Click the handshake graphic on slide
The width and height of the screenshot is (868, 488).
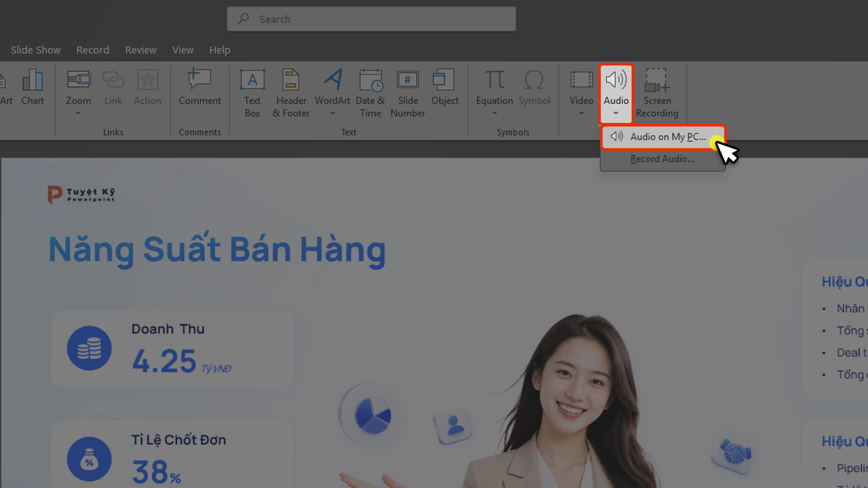pyautogui.click(x=734, y=452)
